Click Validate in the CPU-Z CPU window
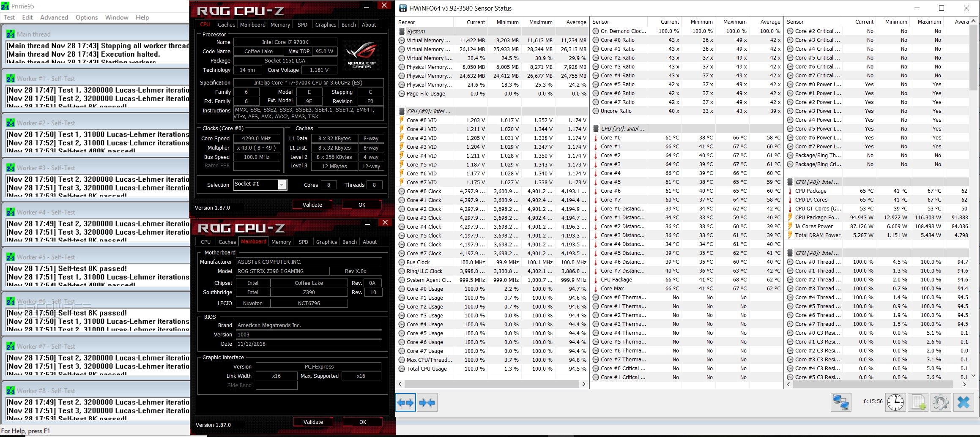 coord(312,205)
